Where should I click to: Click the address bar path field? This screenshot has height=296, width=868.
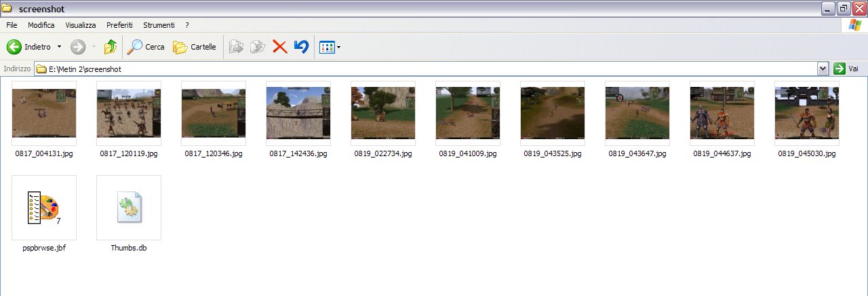432,69
